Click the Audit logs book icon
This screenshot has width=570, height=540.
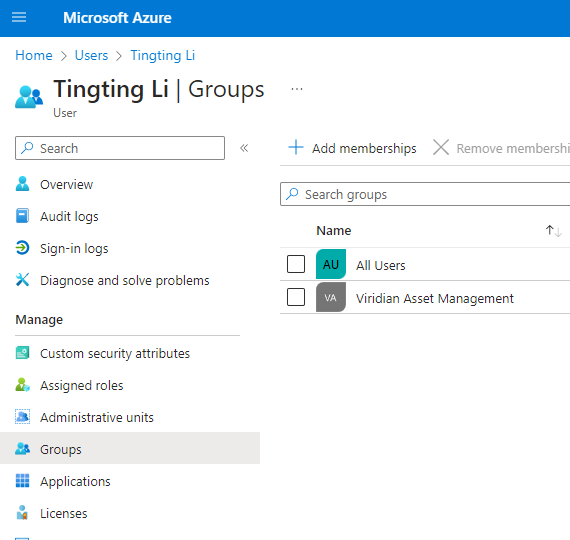23,216
